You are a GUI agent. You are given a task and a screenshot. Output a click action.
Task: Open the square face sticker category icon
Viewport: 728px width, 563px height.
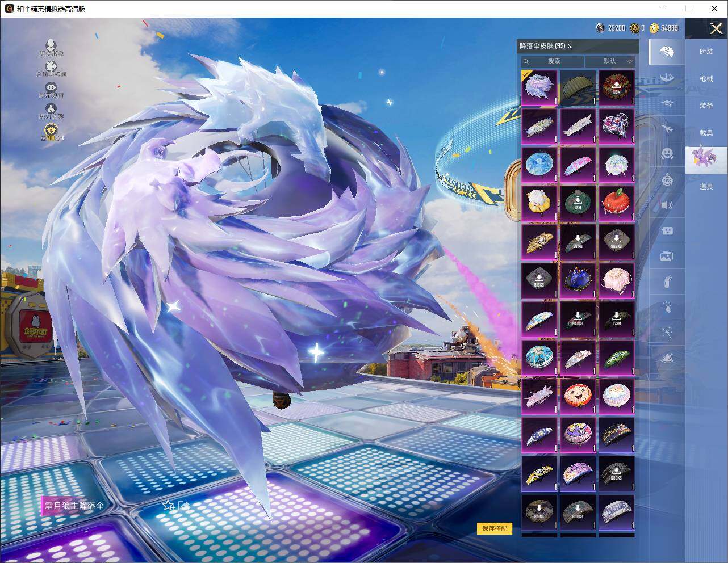pos(667,230)
